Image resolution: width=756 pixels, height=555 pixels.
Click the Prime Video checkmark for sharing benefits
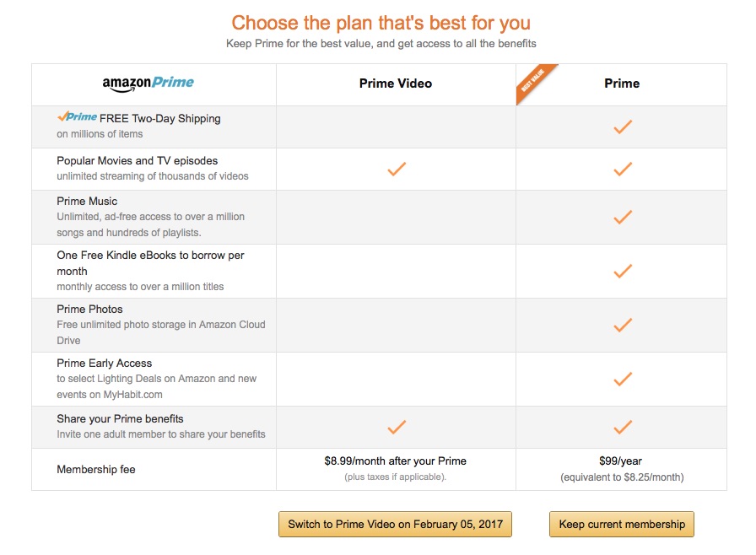(396, 427)
